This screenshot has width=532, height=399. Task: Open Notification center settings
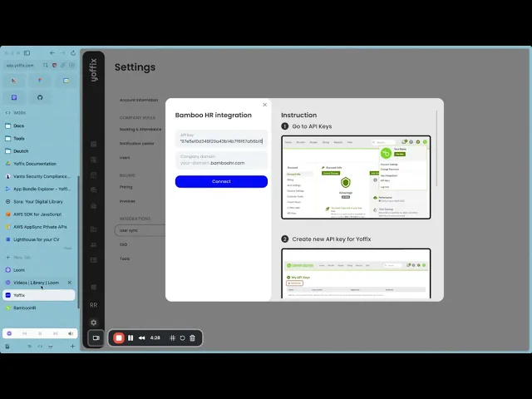point(136,144)
